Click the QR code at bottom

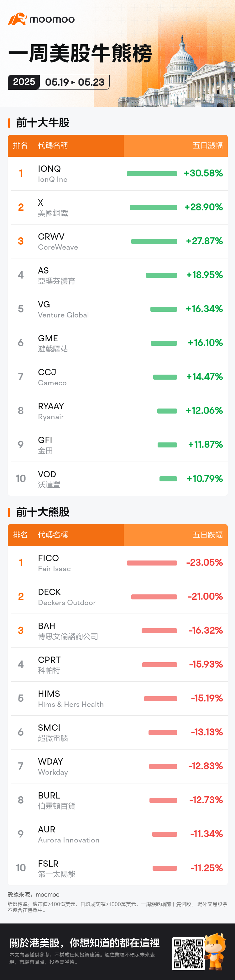pos(188,953)
